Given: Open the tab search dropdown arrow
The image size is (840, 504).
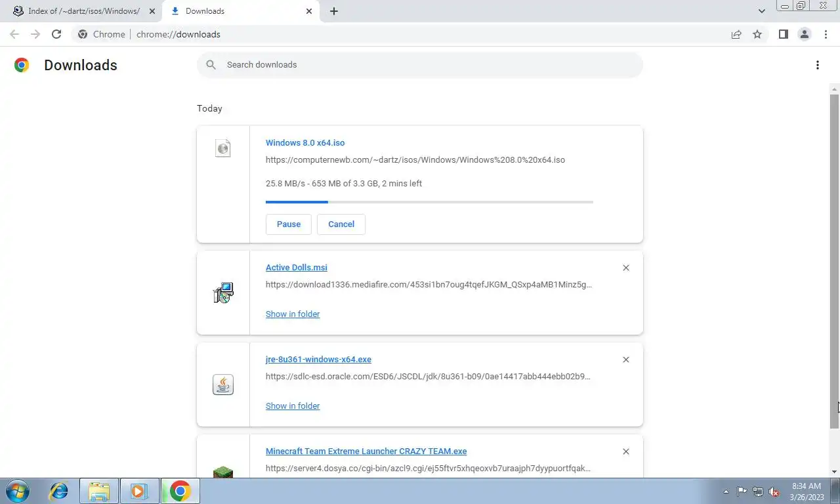Looking at the screenshot, I should pyautogui.click(x=761, y=11).
